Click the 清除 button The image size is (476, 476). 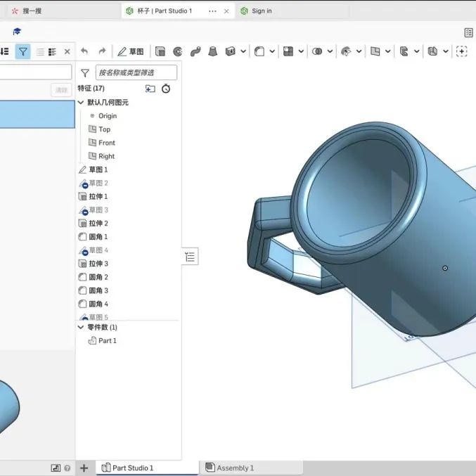[62, 90]
